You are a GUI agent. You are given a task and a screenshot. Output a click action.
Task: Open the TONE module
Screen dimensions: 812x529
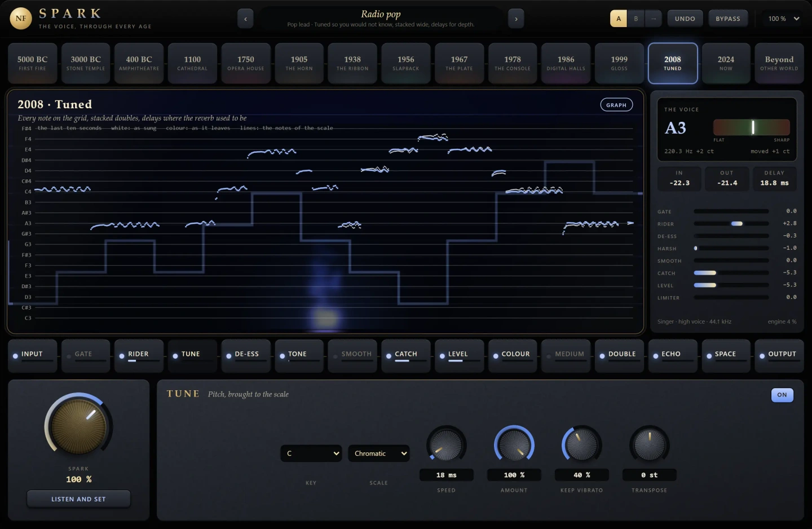tap(299, 355)
